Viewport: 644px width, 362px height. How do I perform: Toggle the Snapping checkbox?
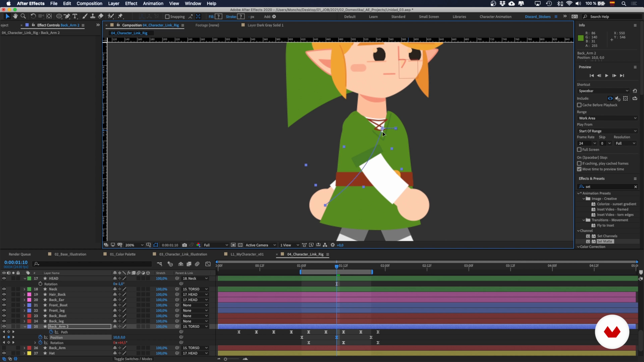(167, 17)
